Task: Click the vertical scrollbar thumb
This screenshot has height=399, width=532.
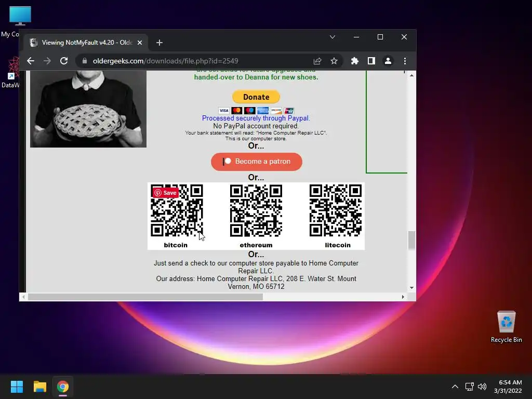Action: [x=411, y=240]
